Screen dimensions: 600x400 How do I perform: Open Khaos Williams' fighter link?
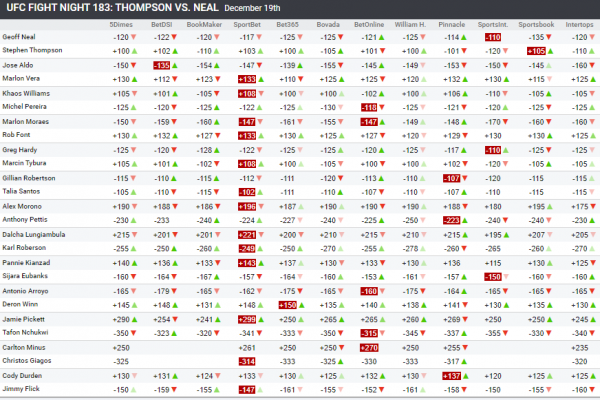pos(26,93)
